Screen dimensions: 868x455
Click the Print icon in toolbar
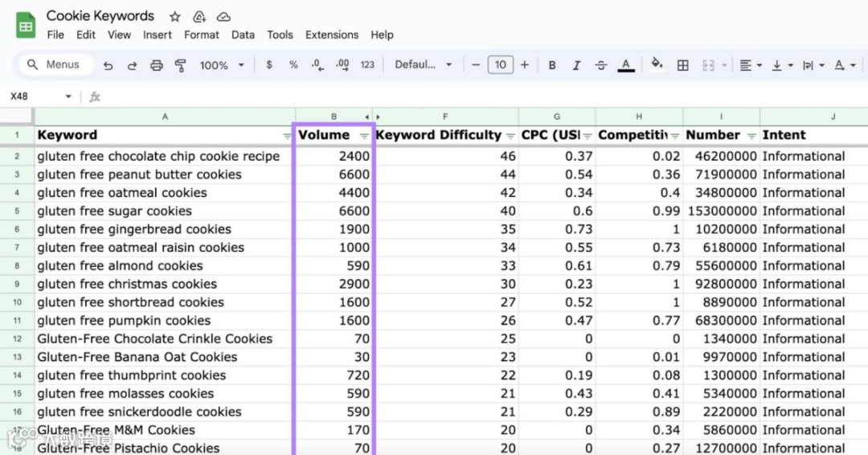[x=157, y=65]
